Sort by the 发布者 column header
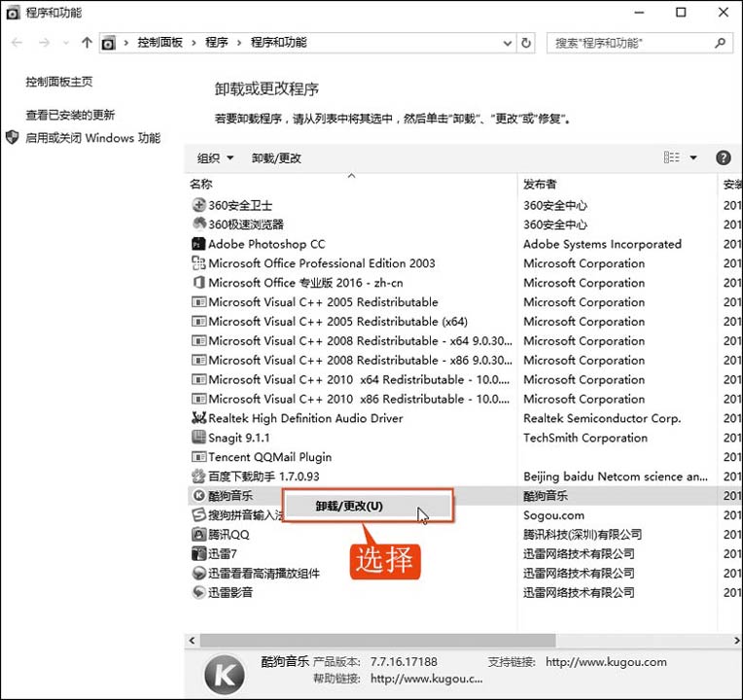 617,184
